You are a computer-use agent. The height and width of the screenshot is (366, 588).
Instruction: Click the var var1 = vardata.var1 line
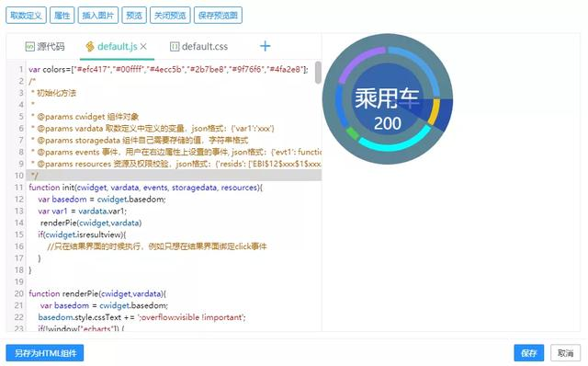click(83, 211)
